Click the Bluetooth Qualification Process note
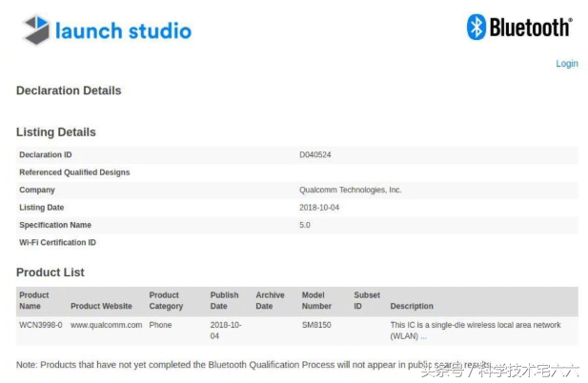This screenshot has height=383, width=588. pyautogui.click(x=253, y=365)
